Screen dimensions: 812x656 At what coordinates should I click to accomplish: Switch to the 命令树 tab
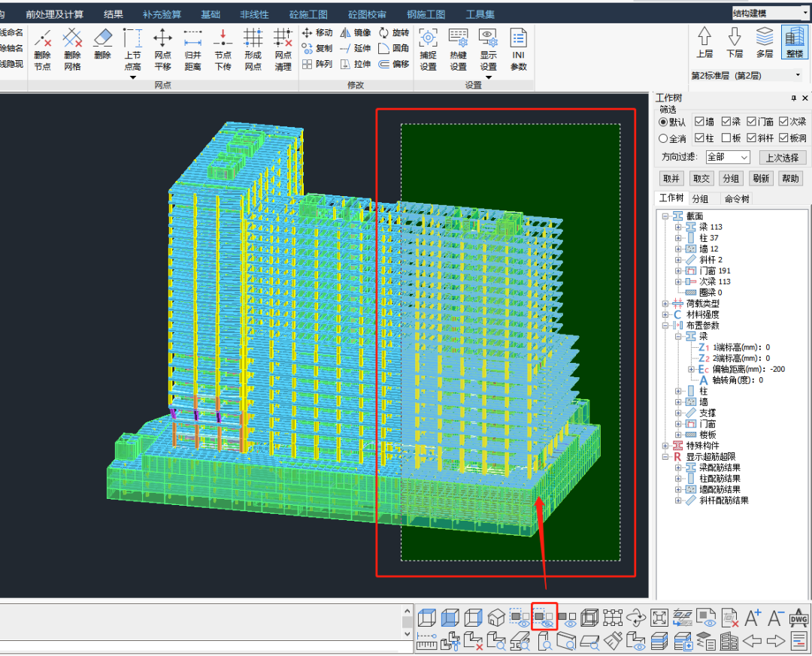tap(737, 198)
